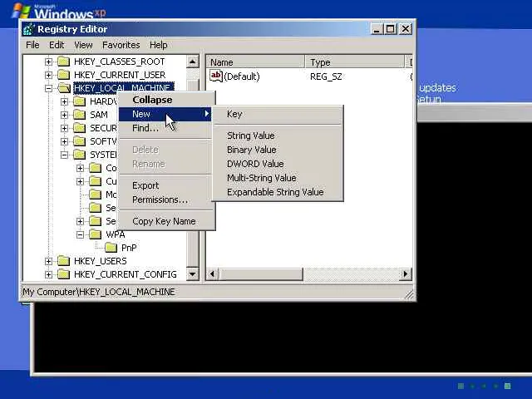The width and height of the screenshot is (532, 399).
Task: Expand the SAM subkey
Action: pyautogui.click(x=64, y=115)
